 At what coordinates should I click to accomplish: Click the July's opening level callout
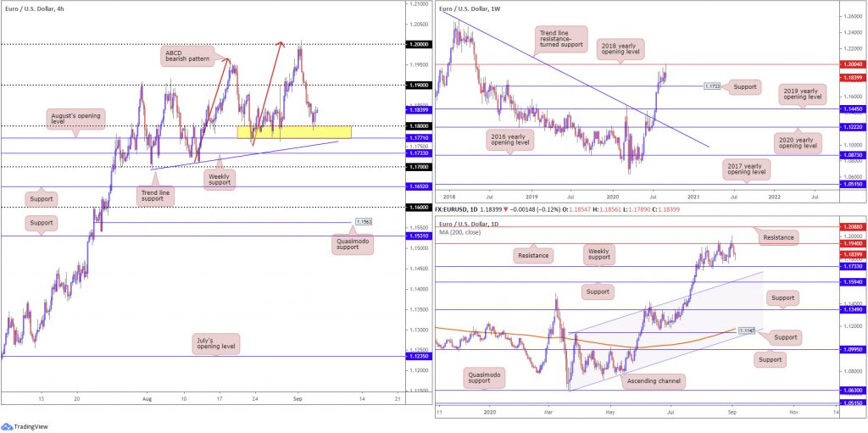216,343
